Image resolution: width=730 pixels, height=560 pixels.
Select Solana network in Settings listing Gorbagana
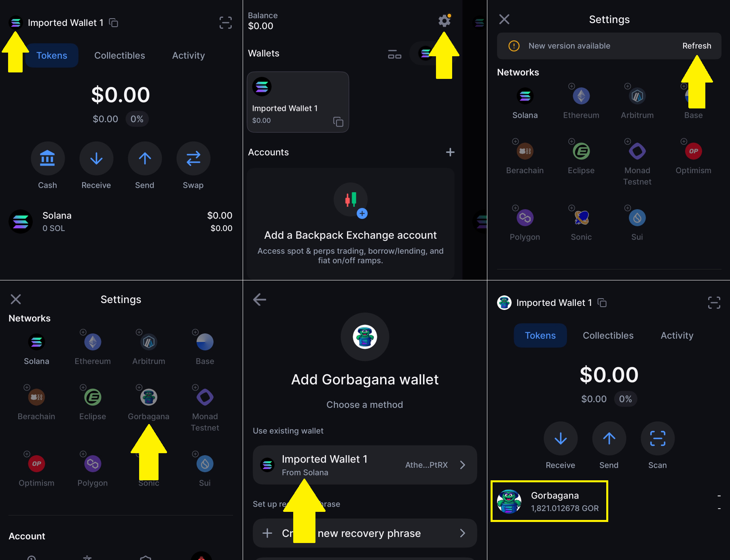(x=36, y=342)
